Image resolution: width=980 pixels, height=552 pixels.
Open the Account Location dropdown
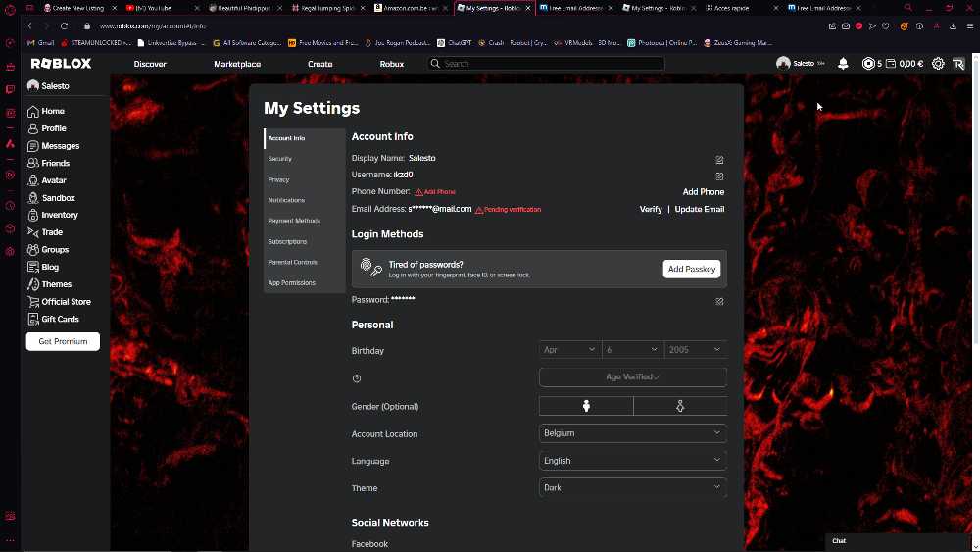(632, 433)
